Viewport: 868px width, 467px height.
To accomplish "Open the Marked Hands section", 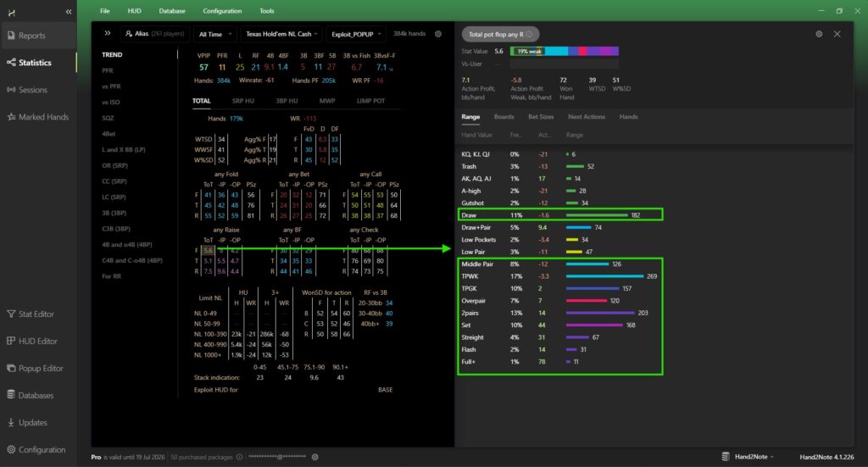I will [42, 117].
